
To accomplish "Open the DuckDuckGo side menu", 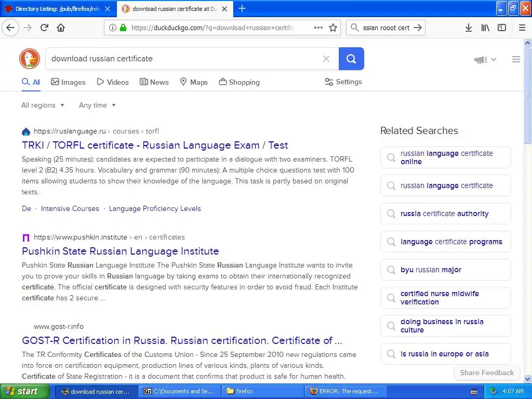I will coord(516,59).
